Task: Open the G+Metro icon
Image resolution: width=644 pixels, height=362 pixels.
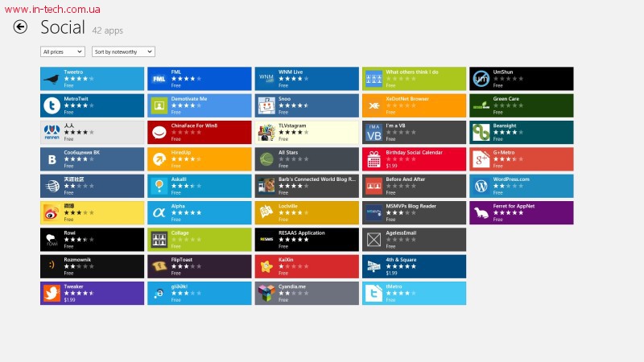Action: coord(481,159)
